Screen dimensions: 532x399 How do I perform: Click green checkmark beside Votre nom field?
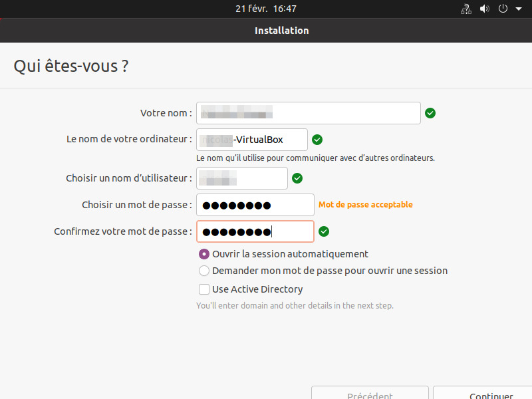point(430,113)
